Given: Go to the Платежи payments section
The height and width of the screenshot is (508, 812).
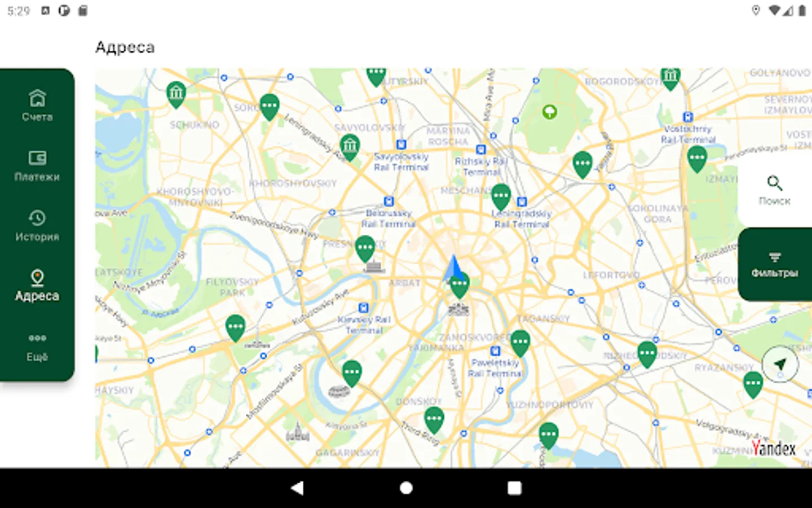Looking at the screenshot, I should [37, 165].
